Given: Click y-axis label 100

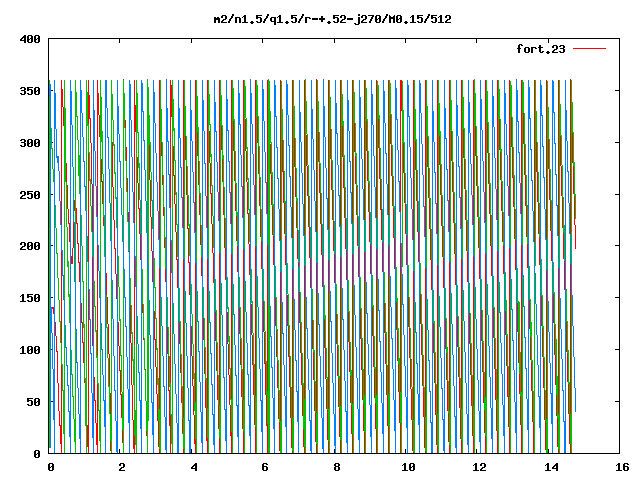Looking at the screenshot, I should click(x=30, y=350).
